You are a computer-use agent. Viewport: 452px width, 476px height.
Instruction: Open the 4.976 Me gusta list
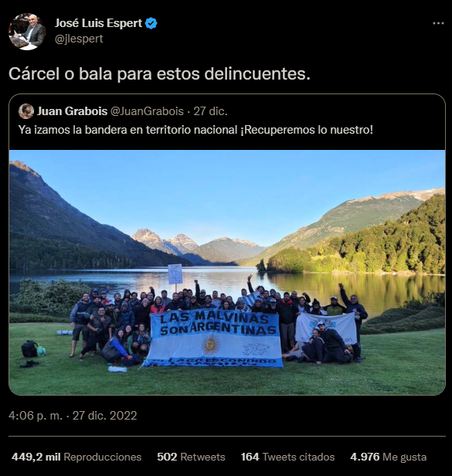pyautogui.click(x=388, y=457)
